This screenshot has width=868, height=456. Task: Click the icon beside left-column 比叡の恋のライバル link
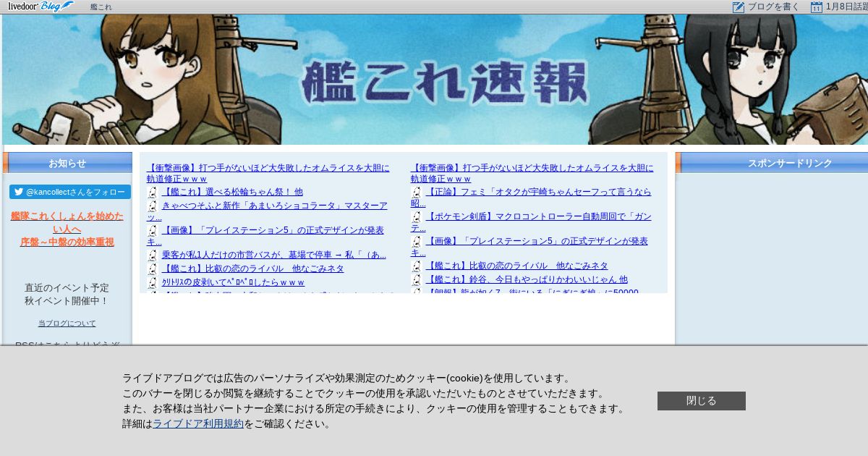click(x=153, y=269)
